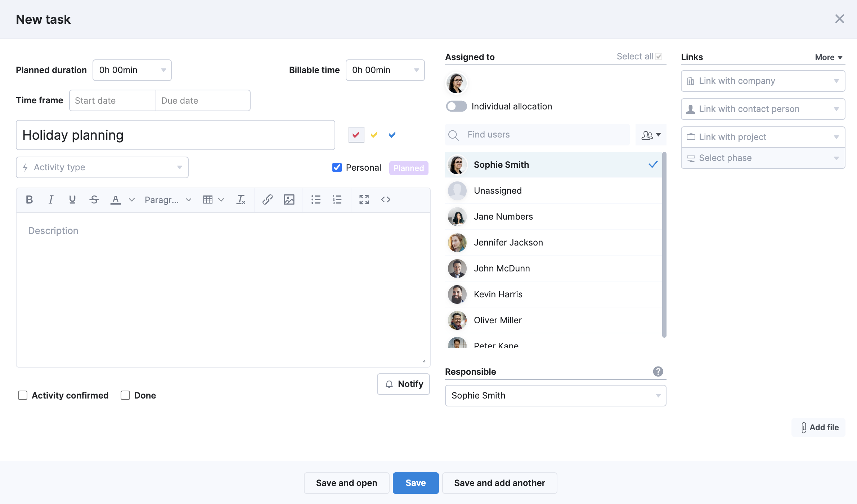Screen dimensions: 857x504
Task: Click the user group filter icon
Action: click(651, 135)
